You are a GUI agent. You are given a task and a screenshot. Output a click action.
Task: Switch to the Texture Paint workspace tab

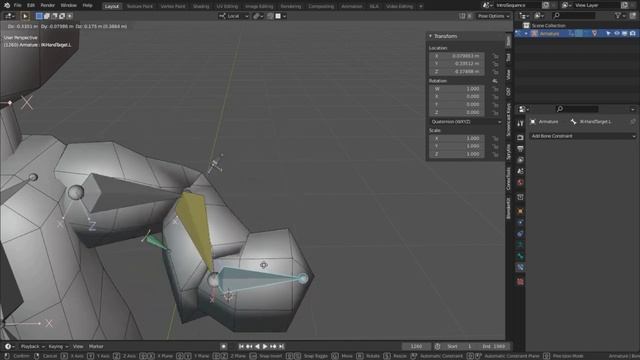[140, 6]
